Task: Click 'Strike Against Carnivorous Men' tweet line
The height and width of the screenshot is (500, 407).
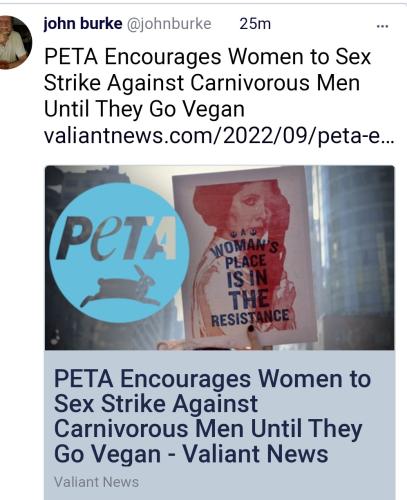Action: [x=202, y=83]
